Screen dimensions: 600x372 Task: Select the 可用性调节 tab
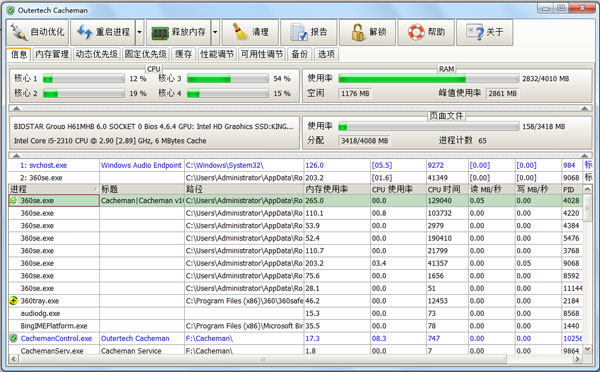coord(262,54)
